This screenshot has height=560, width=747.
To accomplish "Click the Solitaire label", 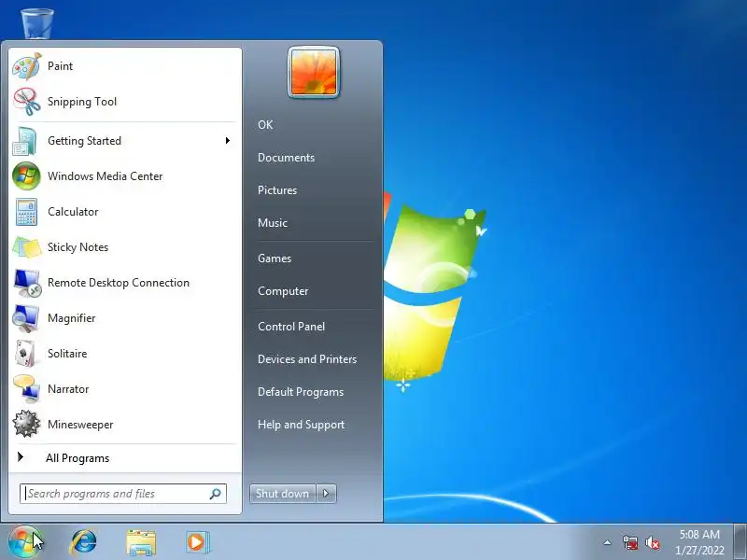I will click(67, 354).
